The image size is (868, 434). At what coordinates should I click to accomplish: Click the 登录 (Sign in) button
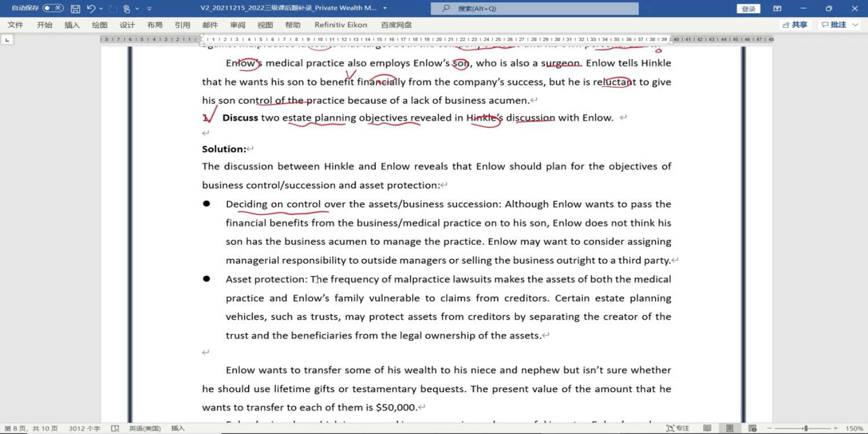(x=748, y=9)
